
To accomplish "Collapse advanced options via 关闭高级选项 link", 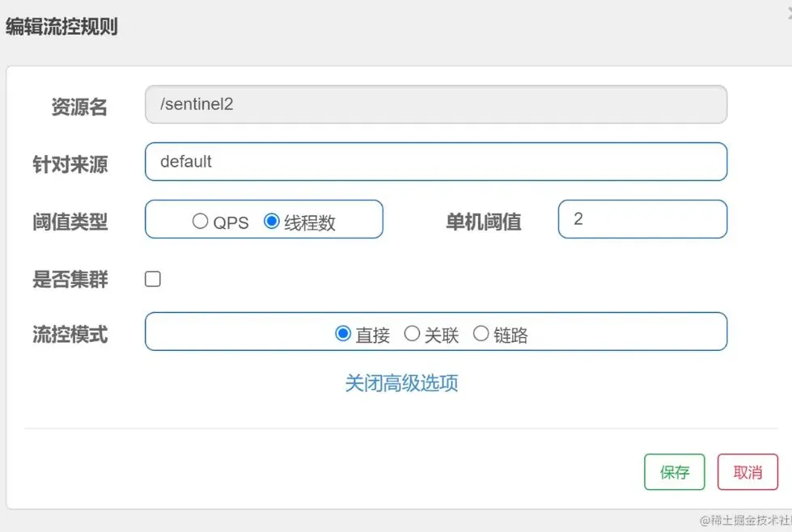I will pyautogui.click(x=401, y=383).
